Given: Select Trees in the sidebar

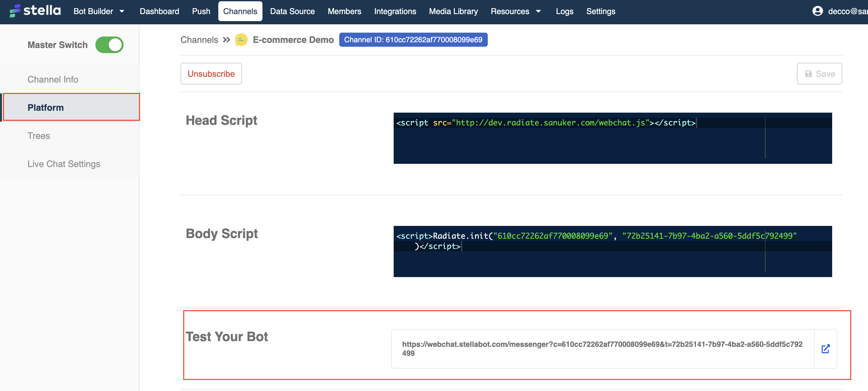Looking at the screenshot, I should (x=38, y=136).
